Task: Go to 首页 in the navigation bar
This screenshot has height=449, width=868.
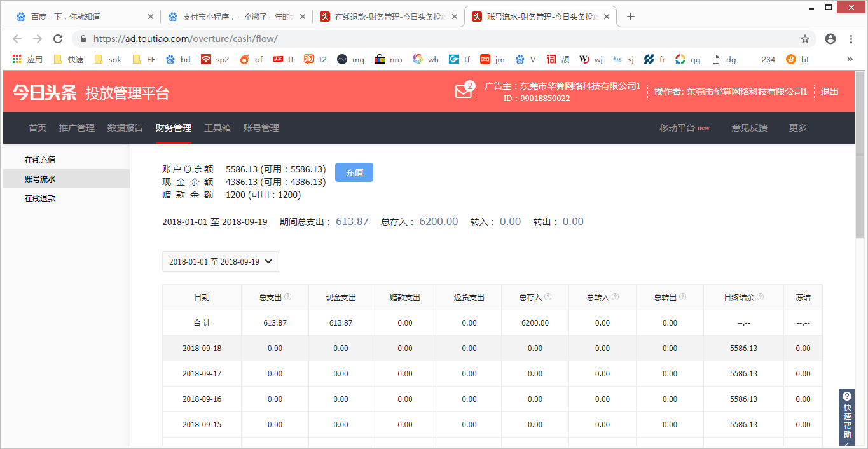Action: coord(38,128)
